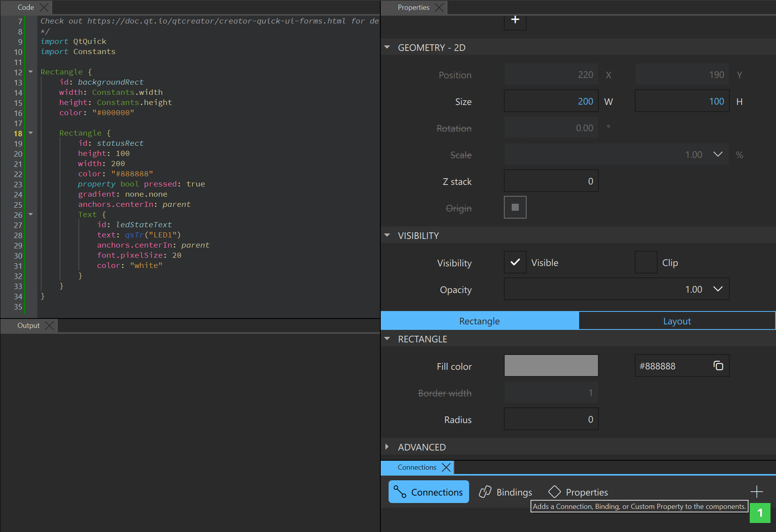This screenshot has width=776, height=532.
Task: Copy the fill color hex value icon
Action: point(718,366)
